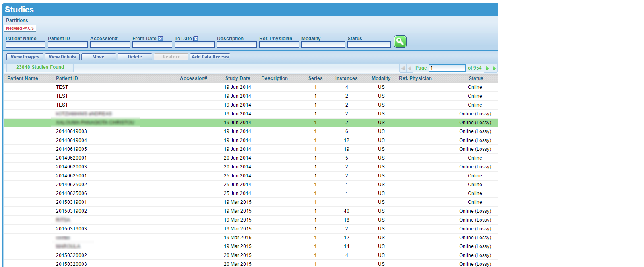The height and width of the screenshot is (267, 644).
Task: Click the Restore button
Action: point(171,57)
